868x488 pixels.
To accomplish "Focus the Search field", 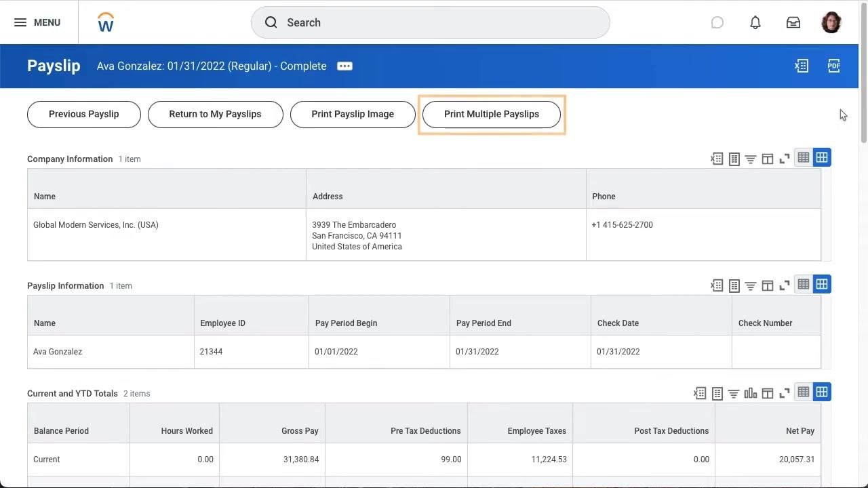I will [x=430, y=22].
